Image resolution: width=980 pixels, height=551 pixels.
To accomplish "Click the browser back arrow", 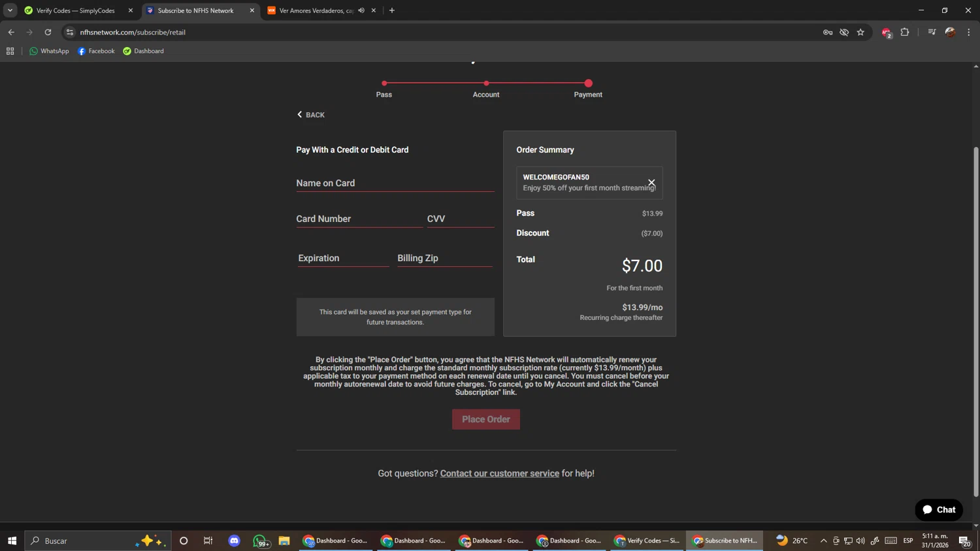I will 11,32.
